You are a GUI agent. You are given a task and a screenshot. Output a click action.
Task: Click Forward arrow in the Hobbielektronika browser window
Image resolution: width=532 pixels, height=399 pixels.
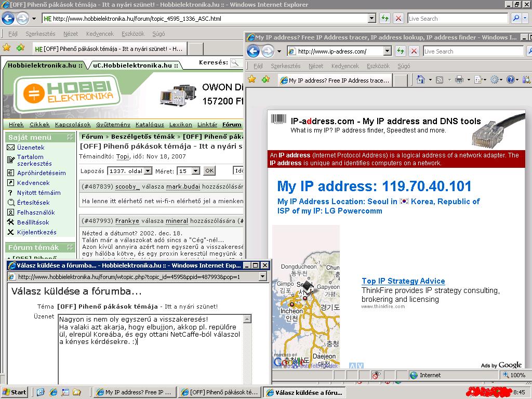tap(23, 18)
